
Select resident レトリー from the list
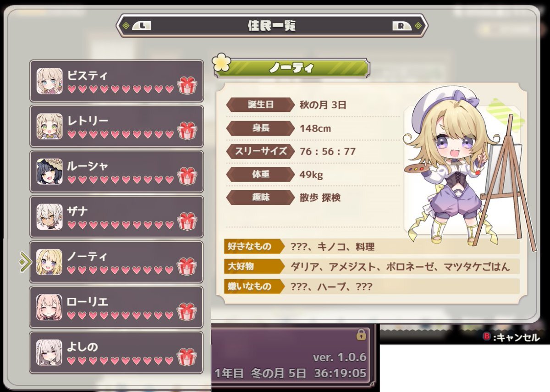[x=116, y=126]
